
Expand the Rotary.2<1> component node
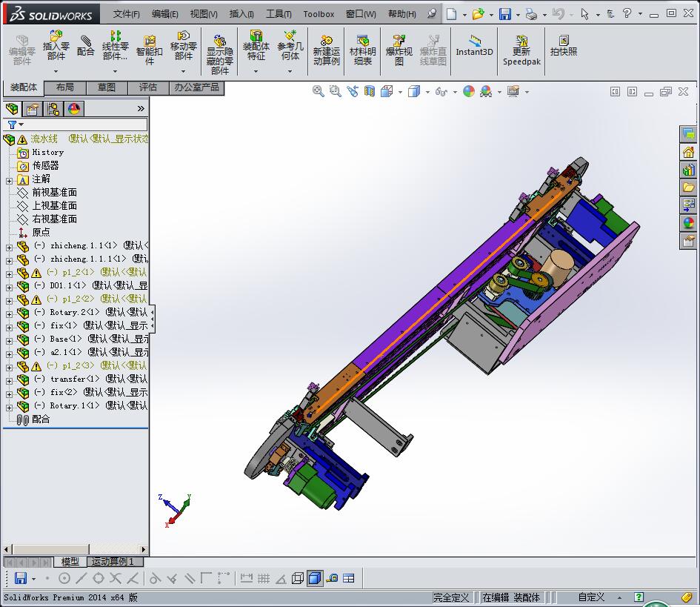click(9, 313)
